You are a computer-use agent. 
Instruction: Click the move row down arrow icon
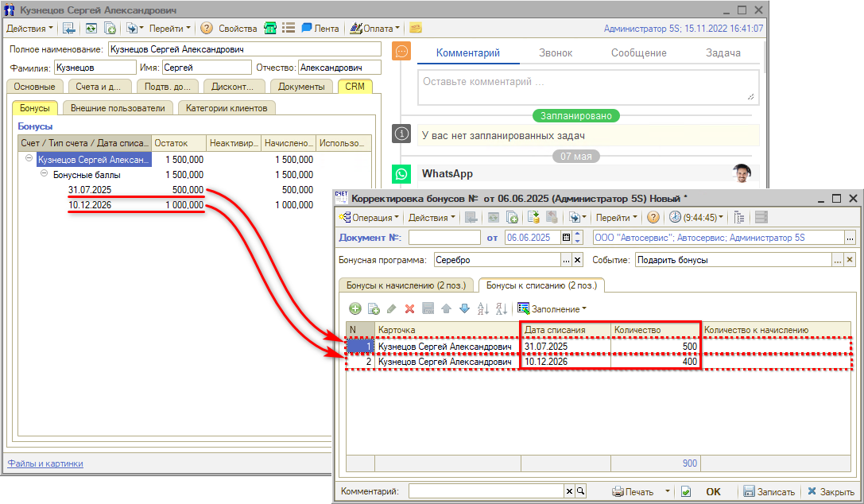tap(464, 308)
